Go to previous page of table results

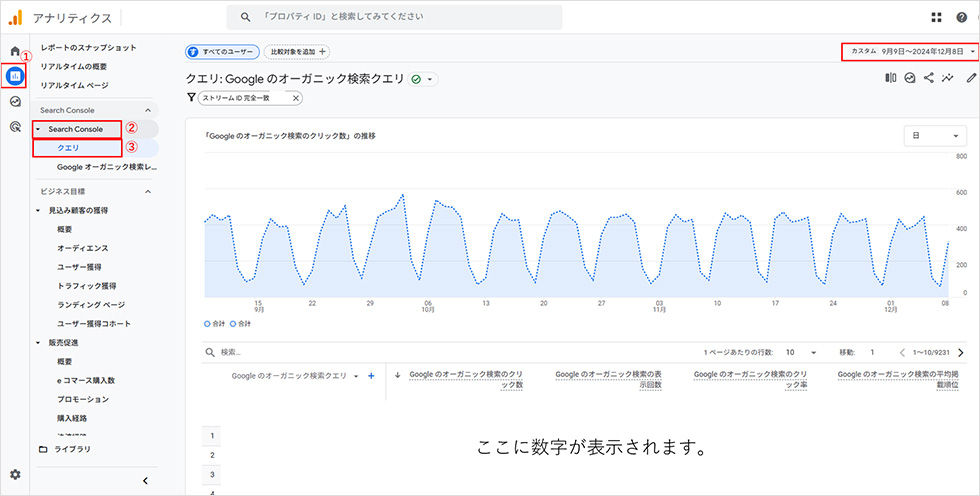coord(902,352)
